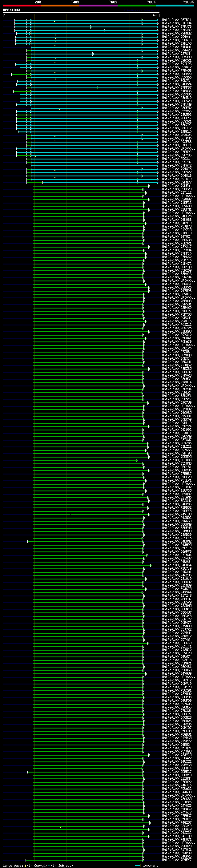Select last hit label UniRef100_Q54EY7
197x868 pixels.
point(176,860)
